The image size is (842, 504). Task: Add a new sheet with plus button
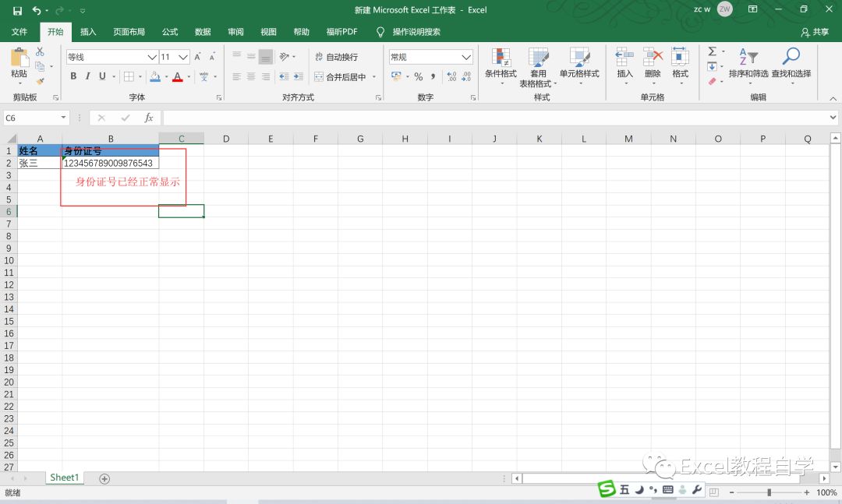point(104,479)
